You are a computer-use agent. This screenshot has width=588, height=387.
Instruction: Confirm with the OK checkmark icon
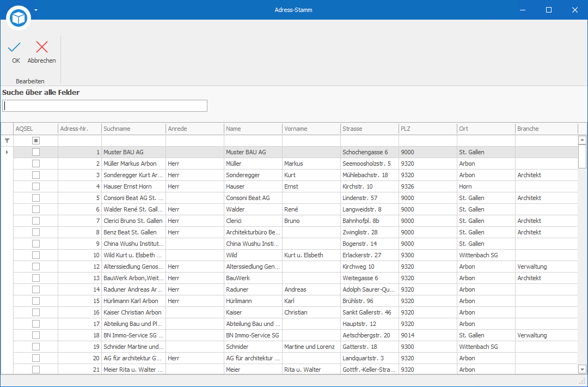pyautogui.click(x=15, y=47)
